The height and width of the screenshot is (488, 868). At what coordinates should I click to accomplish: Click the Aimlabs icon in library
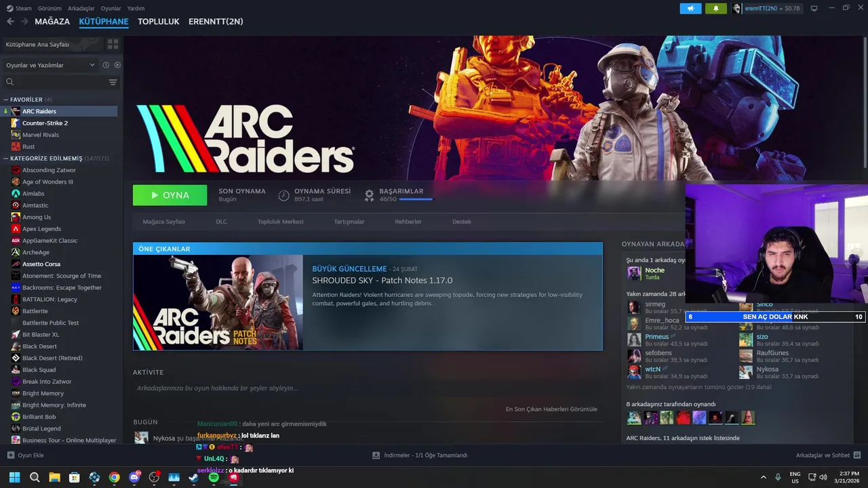pos(16,193)
